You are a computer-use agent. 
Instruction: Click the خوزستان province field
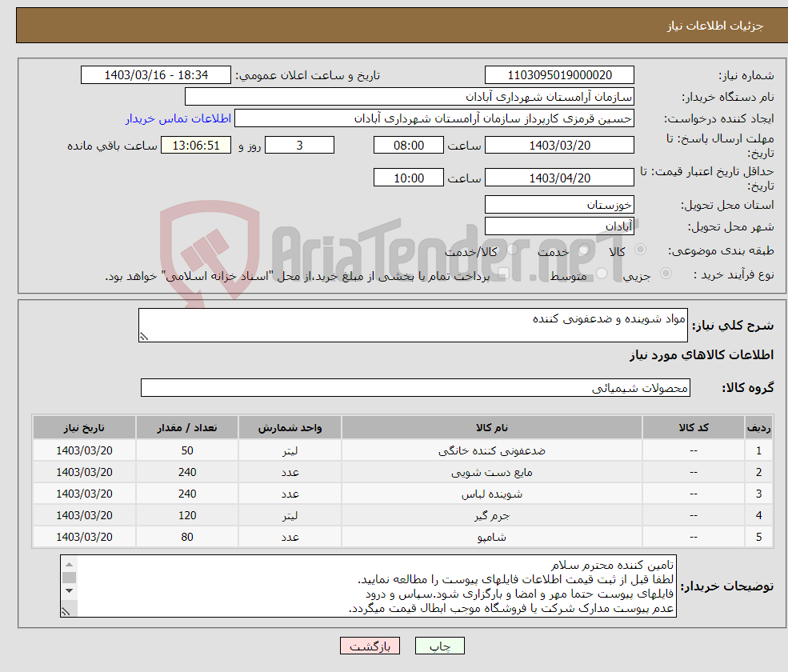point(559,205)
